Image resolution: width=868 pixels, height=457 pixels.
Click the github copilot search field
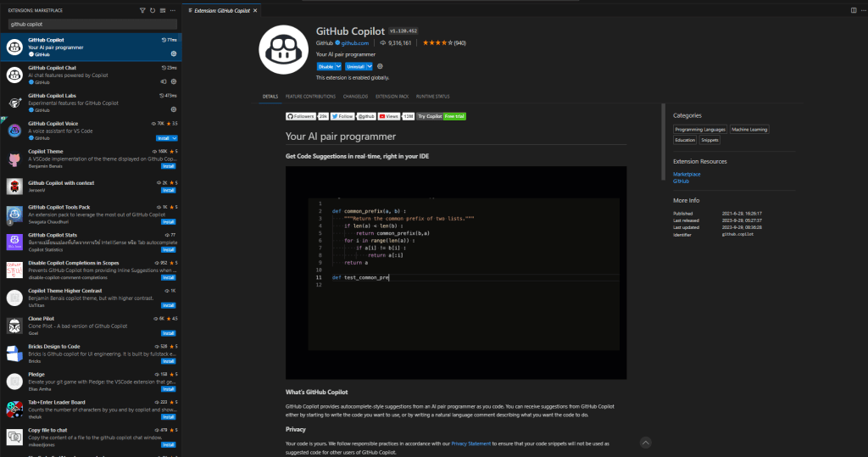click(92, 25)
